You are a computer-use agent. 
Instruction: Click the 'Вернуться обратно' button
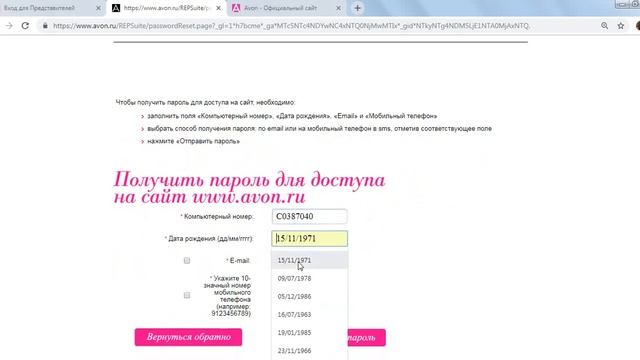(x=188, y=337)
